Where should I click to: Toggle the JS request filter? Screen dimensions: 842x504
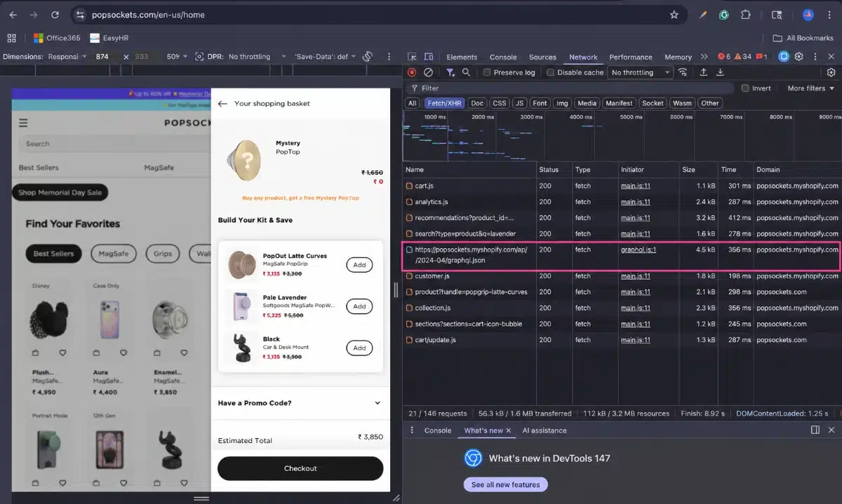[519, 103]
